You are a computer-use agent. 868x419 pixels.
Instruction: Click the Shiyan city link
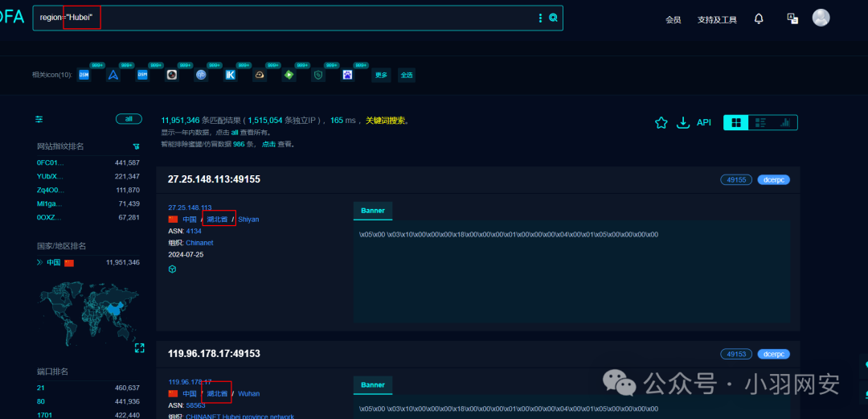pyautogui.click(x=248, y=220)
